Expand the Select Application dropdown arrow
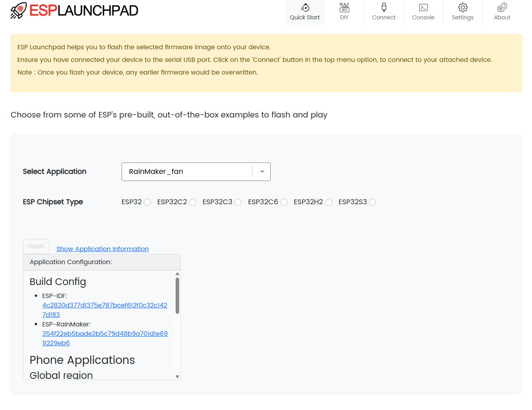The image size is (532, 410). 262,172
